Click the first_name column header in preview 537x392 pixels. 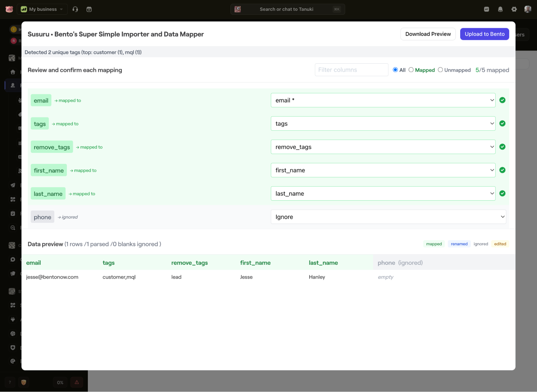255,263
